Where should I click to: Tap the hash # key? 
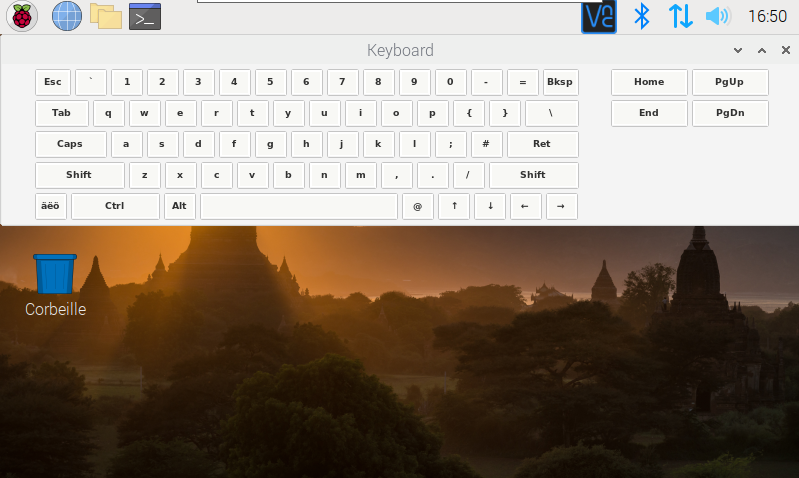(x=487, y=144)
